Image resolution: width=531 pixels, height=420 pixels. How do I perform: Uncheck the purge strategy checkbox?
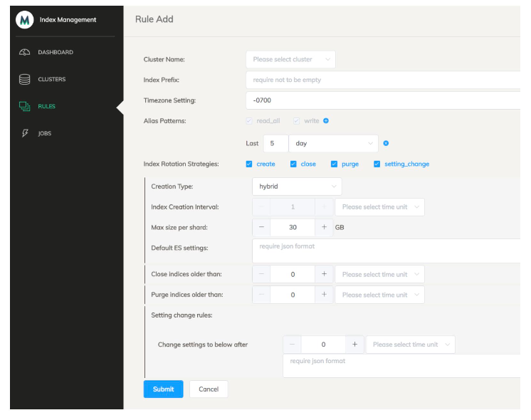(x=334, y=164)
